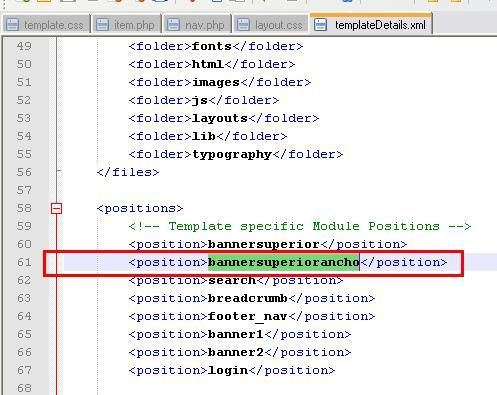Click the opening positions tag
Image resolution: width=497 pixels, height=395 pixels.
pos(140,208)
